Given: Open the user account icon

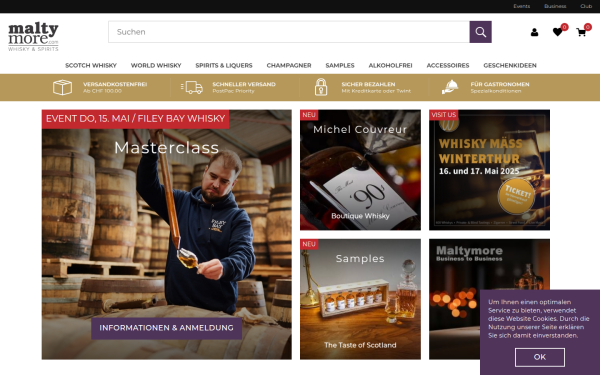Looking at the screenshot, I should point(534,32).
